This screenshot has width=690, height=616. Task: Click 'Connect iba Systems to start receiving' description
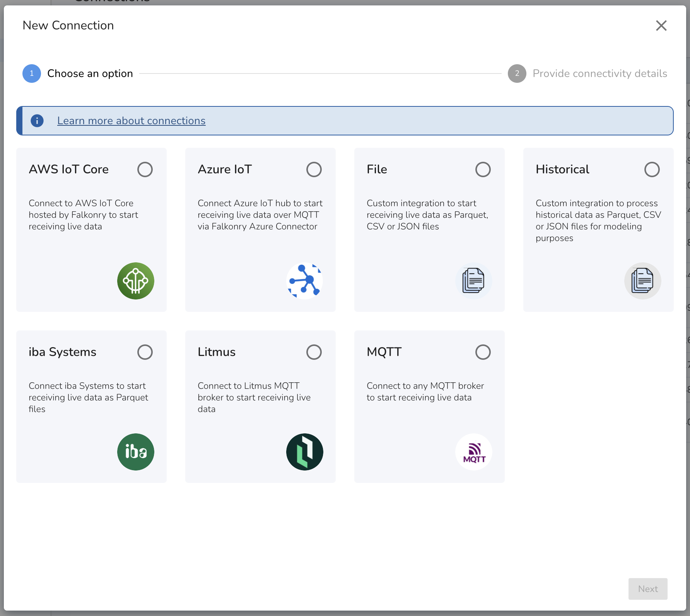[88, 397]
